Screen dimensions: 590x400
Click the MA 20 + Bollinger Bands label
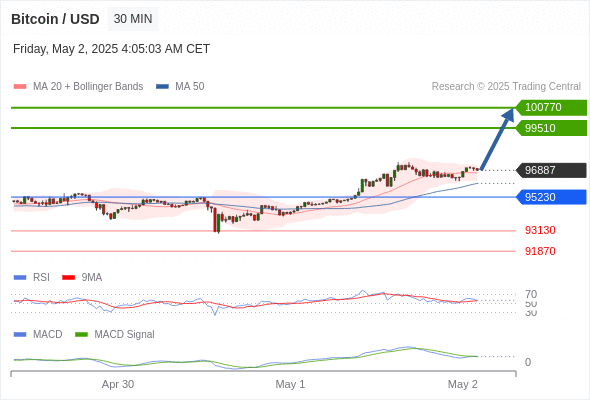click(88, 87)
